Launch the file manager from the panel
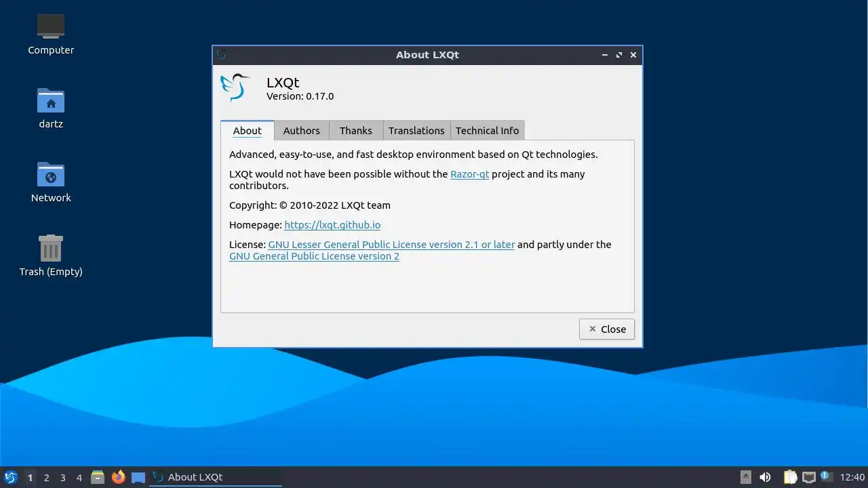The height and width of the screenshot is (488, 868). pos(98,477)
